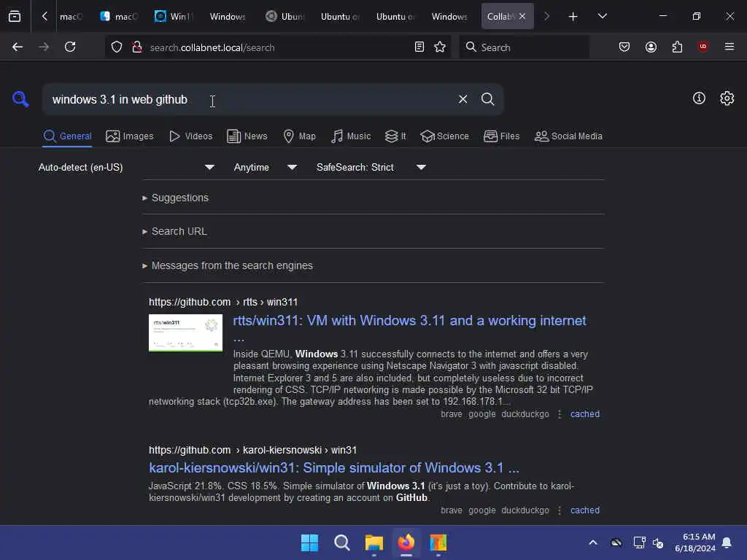Select the General search category

[x=67, y=136]
